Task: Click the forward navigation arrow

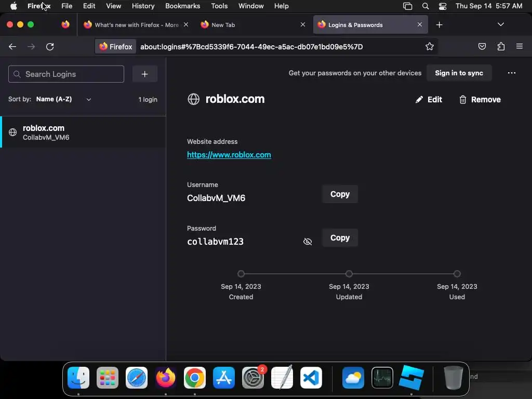Action: click(x=31, y=46)
